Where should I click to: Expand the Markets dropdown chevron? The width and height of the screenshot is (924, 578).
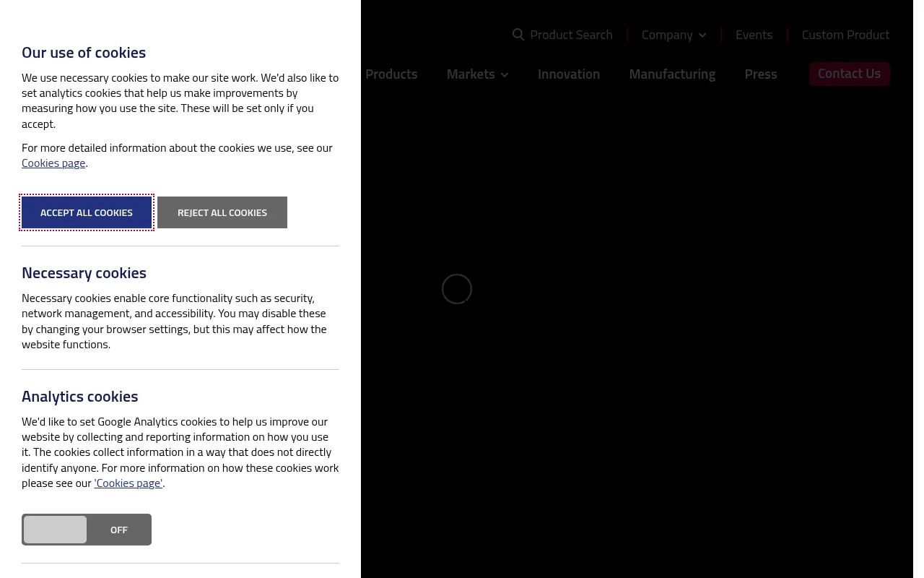point(505,75)
